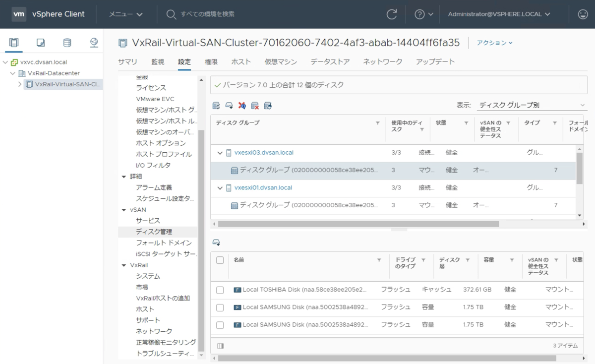Open vxesxi01.dvsan.local host link
The width and height of the screenshot is (595, 364).
coord(263,188)
